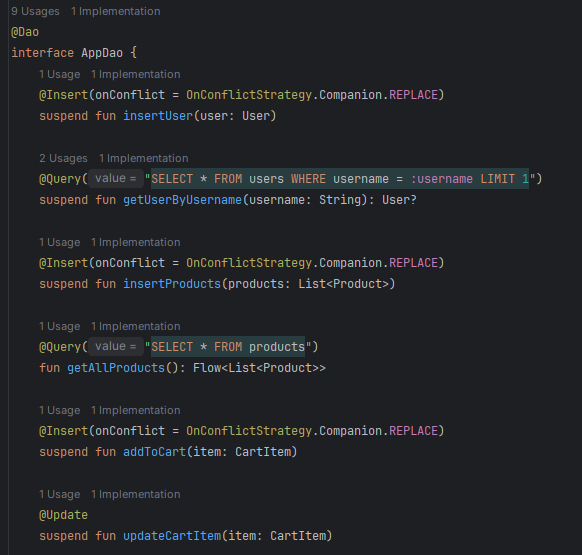Image resolution: width=582 pixels, height=555 pixels.
Task: Click ':username' parameter in SQL query
Action: click(442, 179)
